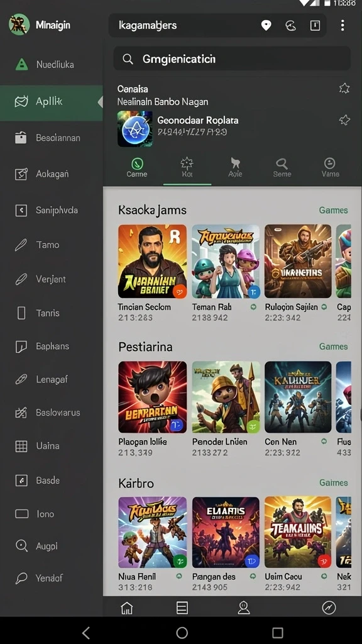Switch to the Seme tab
The height and width of the screenshot is (644, 362).
282,167
